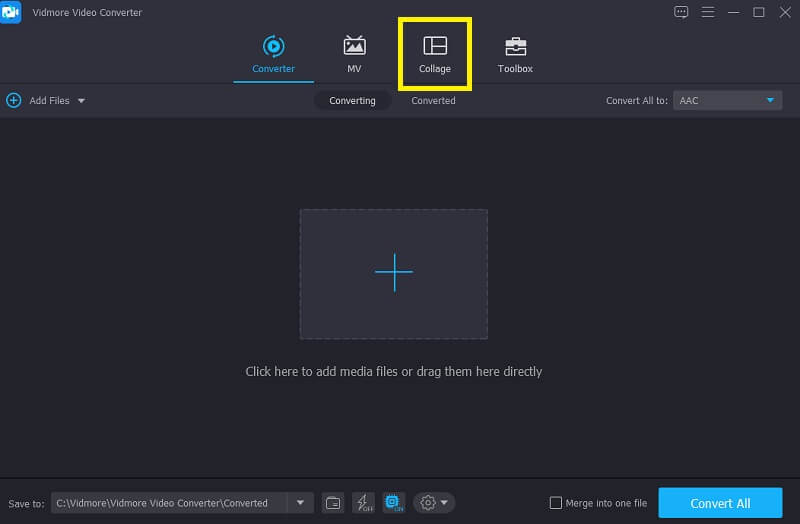
Task: Open the Collage tab
Action: tap(435, 53)
